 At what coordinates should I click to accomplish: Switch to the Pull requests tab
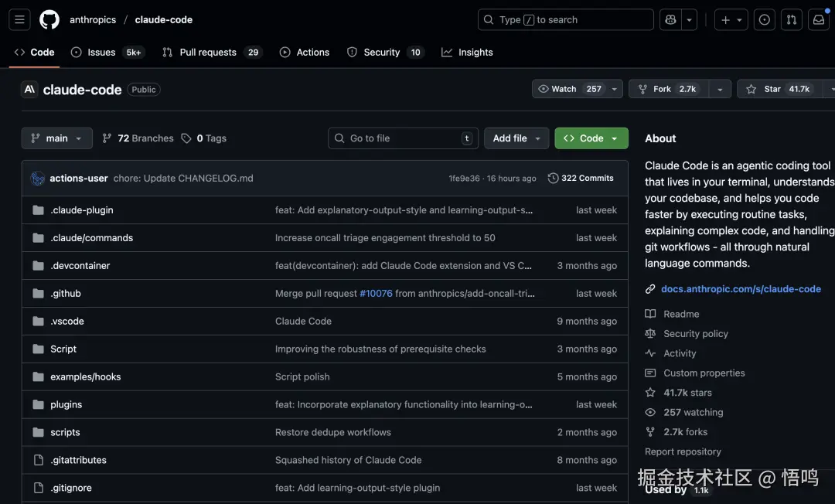tap(211, 52)
